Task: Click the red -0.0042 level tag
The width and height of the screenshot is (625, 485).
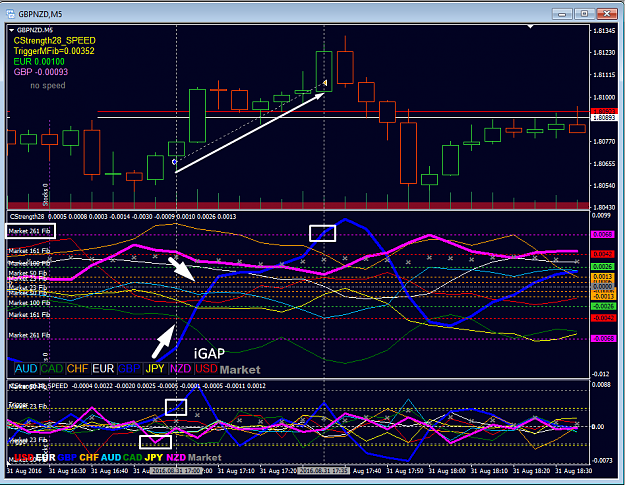Action: [x=603, y=318]
